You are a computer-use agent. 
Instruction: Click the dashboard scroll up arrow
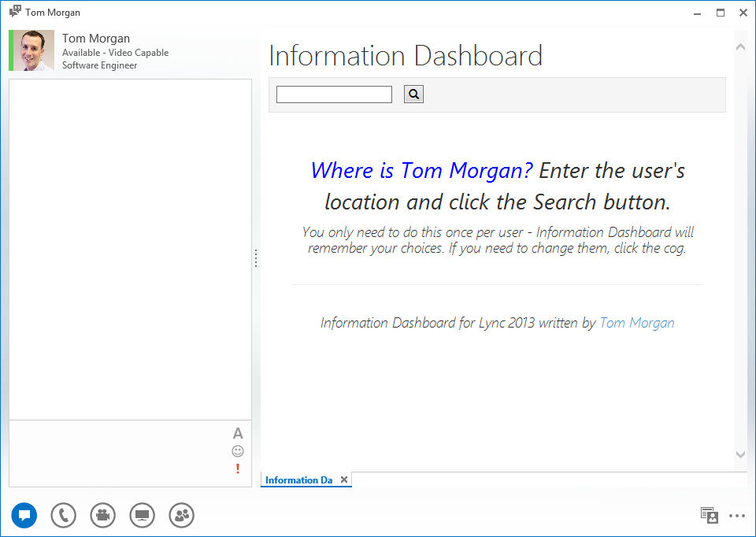[x=740, y=47]
